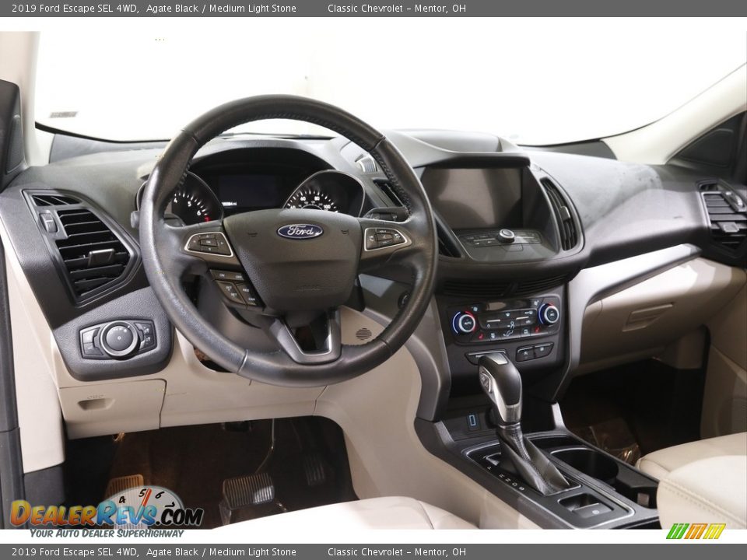This screenshot has width=747, height=560.
Task: Adjust the left blue-ringed temperature dial
Action: [x=465, y=322]
